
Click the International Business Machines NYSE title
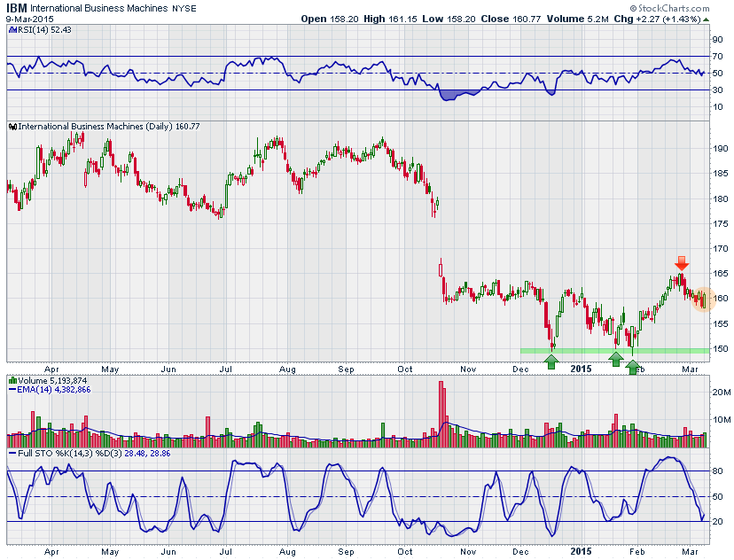pyautogui.click(x=113, y=9)
